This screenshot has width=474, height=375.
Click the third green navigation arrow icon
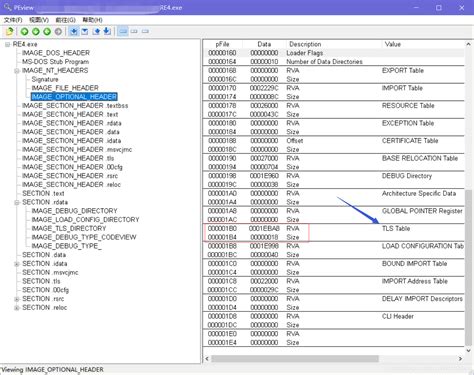tap(47, 32)
